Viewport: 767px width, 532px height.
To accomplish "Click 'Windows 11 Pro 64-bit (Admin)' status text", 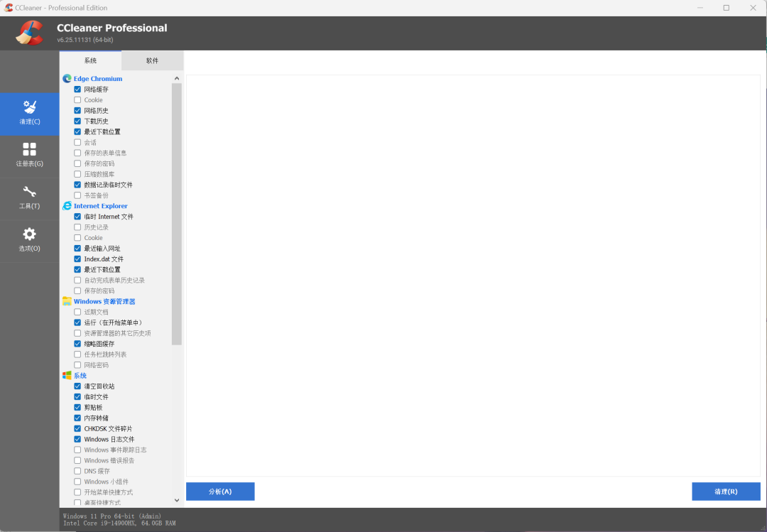I will tap(112, 516).
